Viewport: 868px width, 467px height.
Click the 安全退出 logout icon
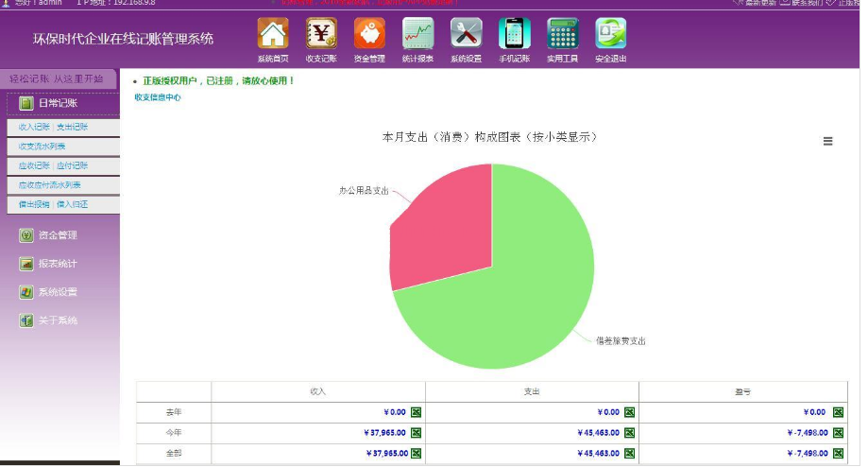coord(610,34)
